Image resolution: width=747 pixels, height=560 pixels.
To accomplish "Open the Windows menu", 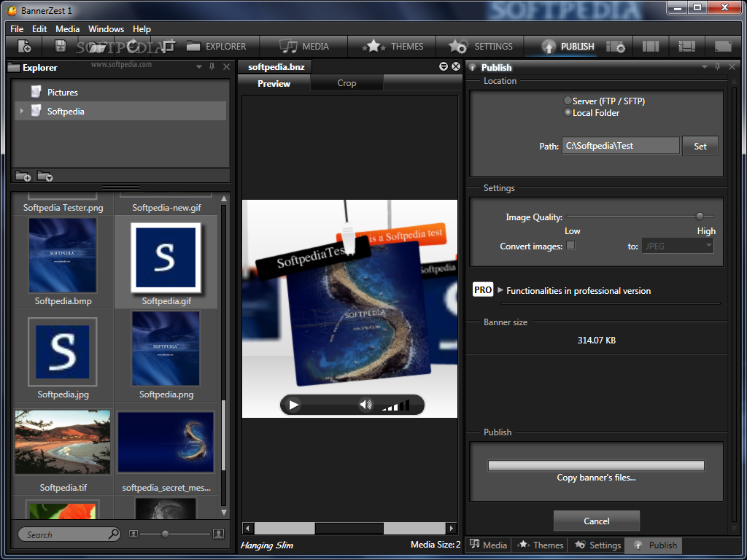I will pos(107,29).
